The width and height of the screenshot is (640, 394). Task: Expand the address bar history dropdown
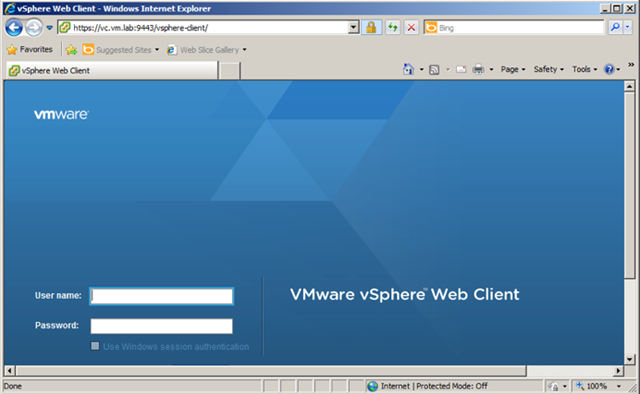353,27
